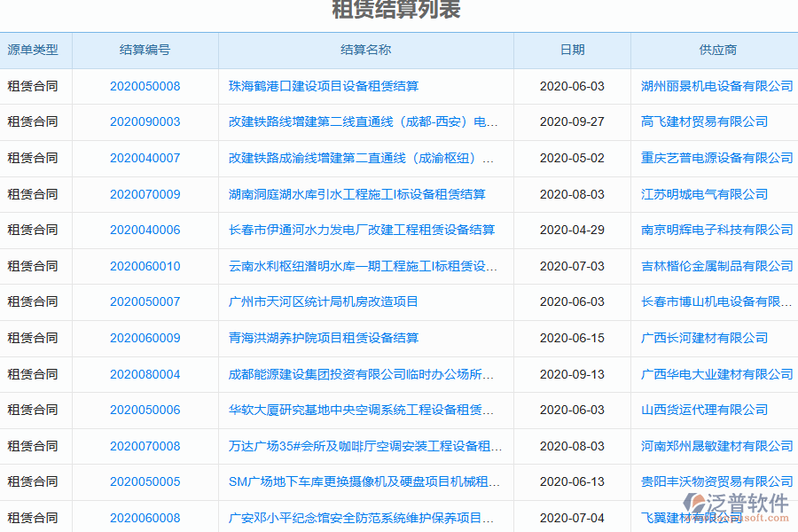Open settlement number 2020040006
Image resolution: width=798 pixels, height=532 pixels.
tap(146, 230)
